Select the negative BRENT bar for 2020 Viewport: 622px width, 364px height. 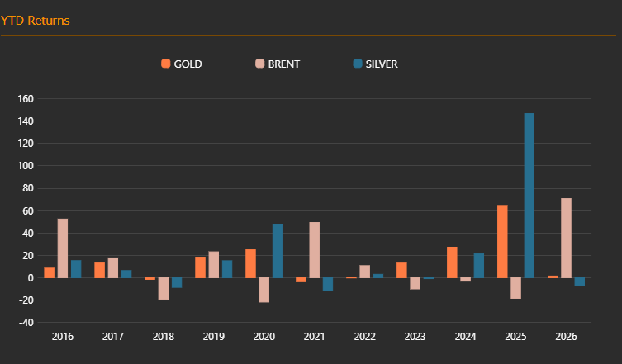click(264, 290)
